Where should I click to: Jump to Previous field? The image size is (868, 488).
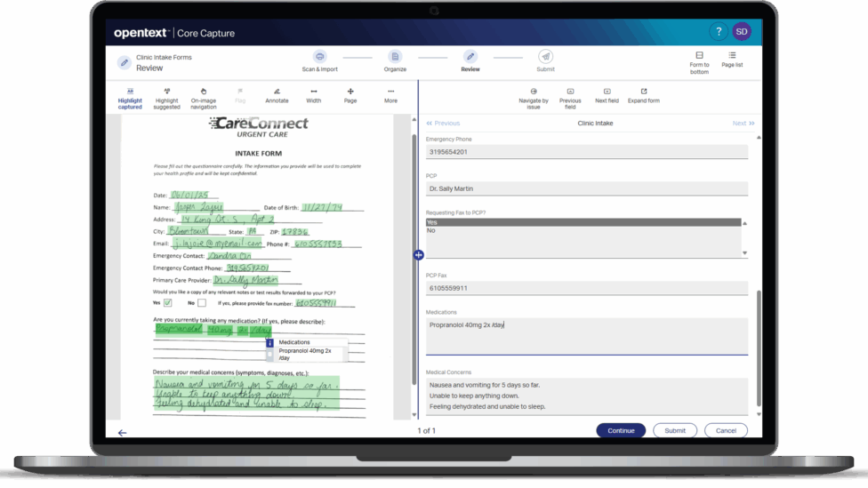(x=570, y=99)
